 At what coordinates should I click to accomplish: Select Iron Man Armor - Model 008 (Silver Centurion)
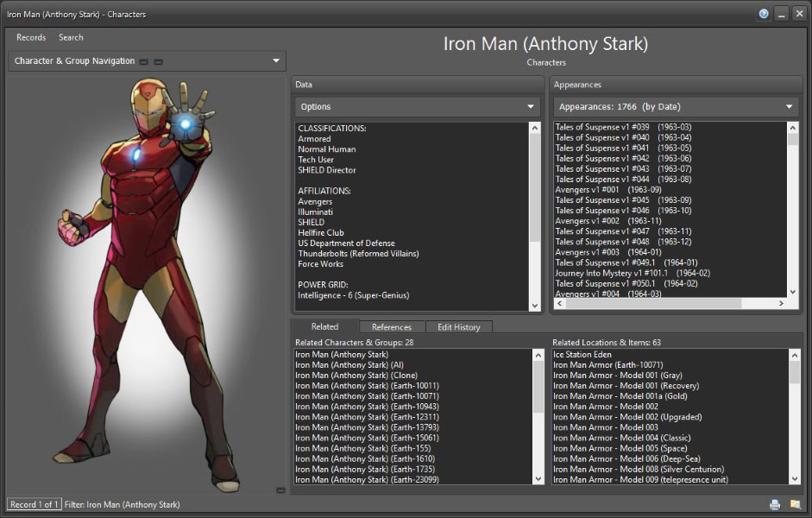(639, 469)
